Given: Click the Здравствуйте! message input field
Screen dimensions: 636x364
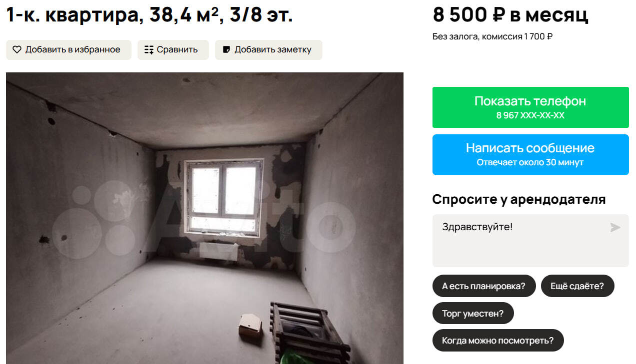Looking at the screenshot, I should click(x=530, y=241).
